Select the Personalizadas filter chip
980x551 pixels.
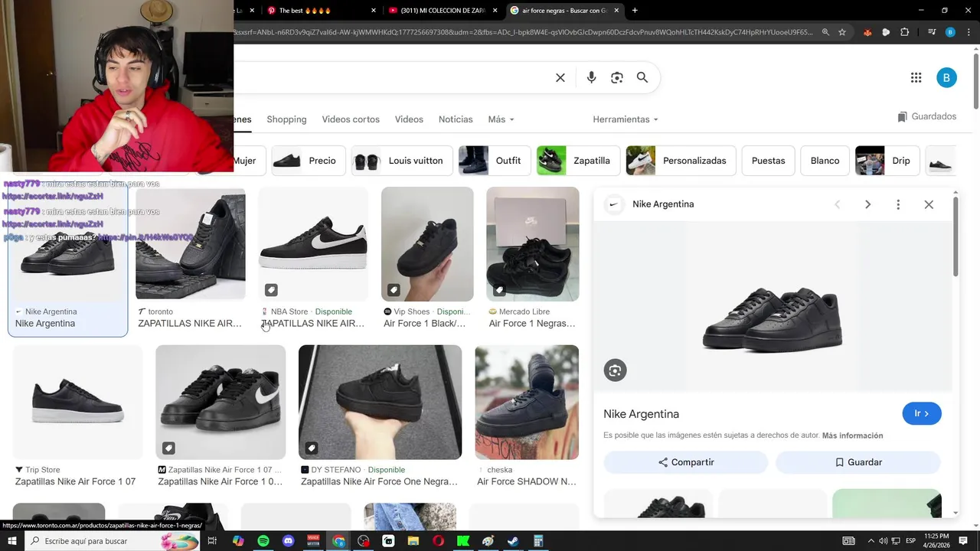tap(681, 161)
